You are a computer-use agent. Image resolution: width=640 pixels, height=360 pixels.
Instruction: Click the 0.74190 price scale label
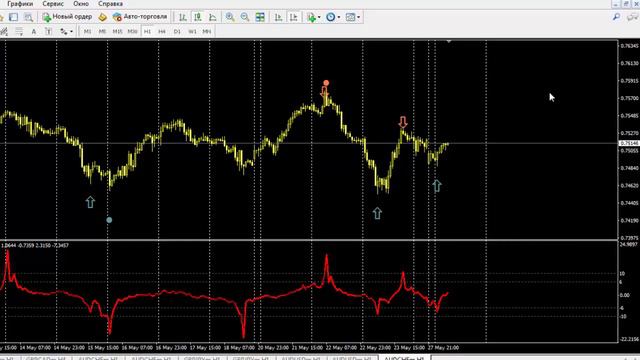[629, 220]
